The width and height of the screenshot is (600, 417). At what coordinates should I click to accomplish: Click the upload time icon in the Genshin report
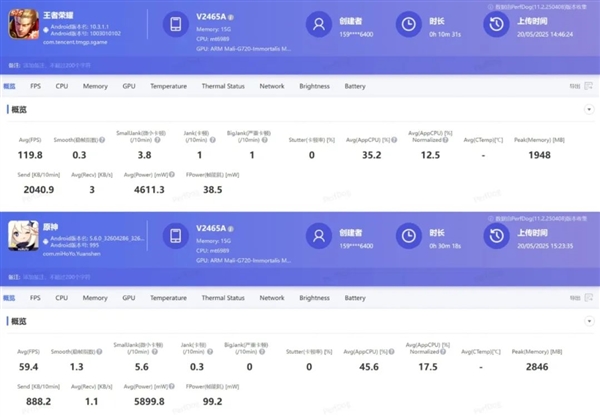coord(495,236)
